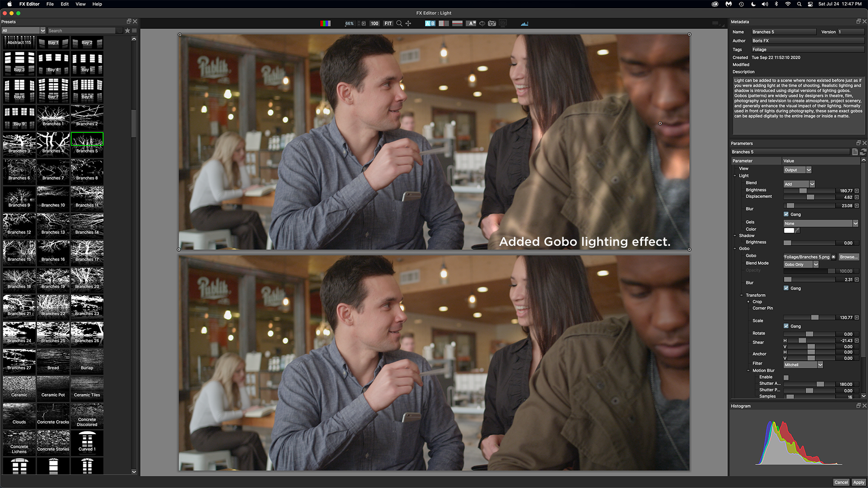Click the reset parameters refresh icon
This screenshot has width=868, height=488.
863,152
